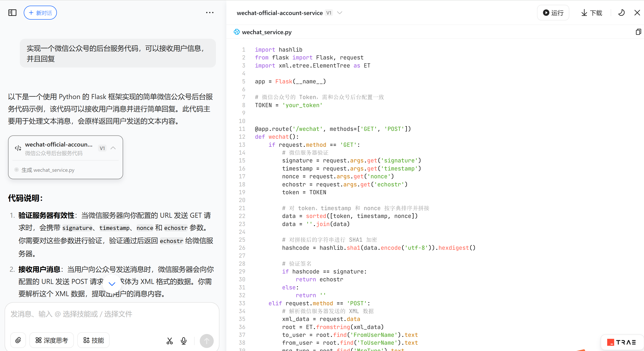The image size is (644, 351).
Task: Click code line 12 def wechat()
Action: tap(276, 137)
